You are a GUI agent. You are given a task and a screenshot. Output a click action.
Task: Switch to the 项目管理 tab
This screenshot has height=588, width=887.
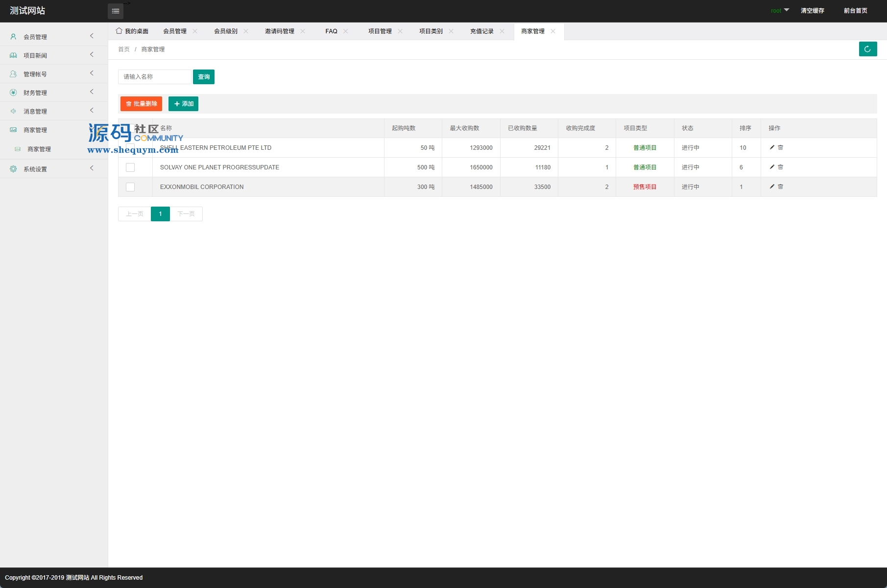[x=380, y=31]
